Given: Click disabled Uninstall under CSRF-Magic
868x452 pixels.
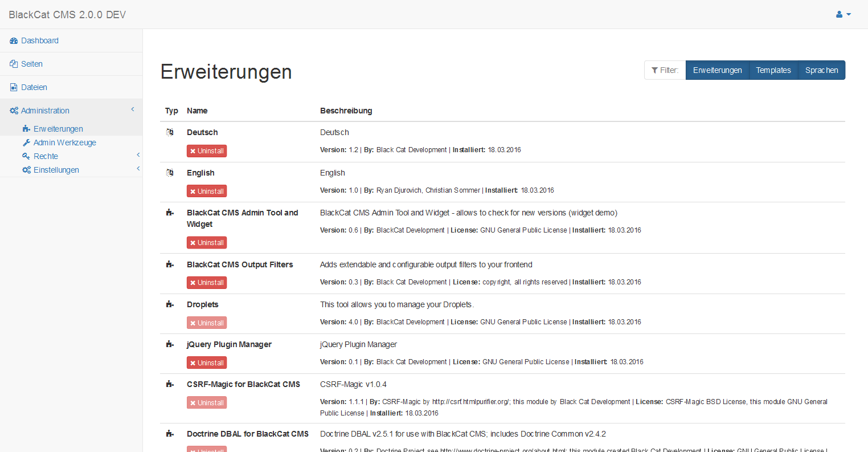Looking at the screenshot, I should [x=207, y=403].
